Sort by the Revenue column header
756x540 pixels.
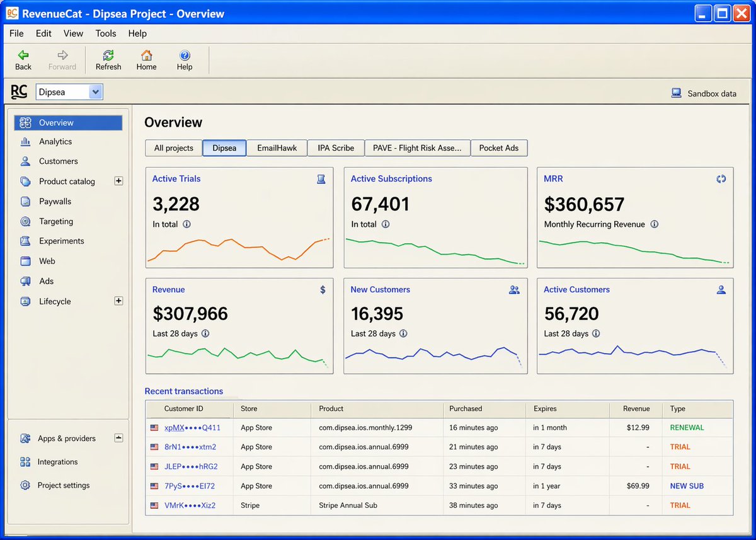coord(636,409)
